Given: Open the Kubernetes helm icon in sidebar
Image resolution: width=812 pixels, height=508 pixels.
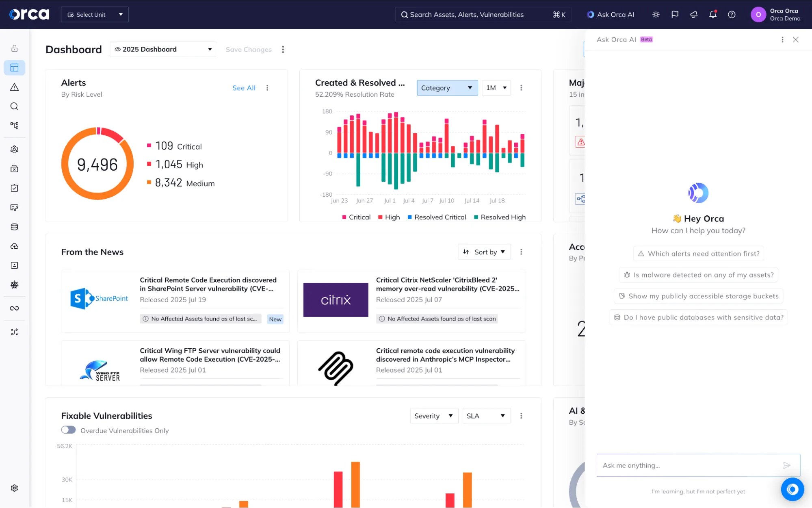Looking at the screenshot, I should [x=14, y=284].
